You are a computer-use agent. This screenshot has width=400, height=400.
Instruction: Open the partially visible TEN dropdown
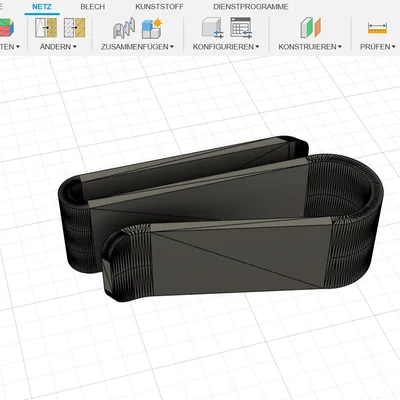10,47
